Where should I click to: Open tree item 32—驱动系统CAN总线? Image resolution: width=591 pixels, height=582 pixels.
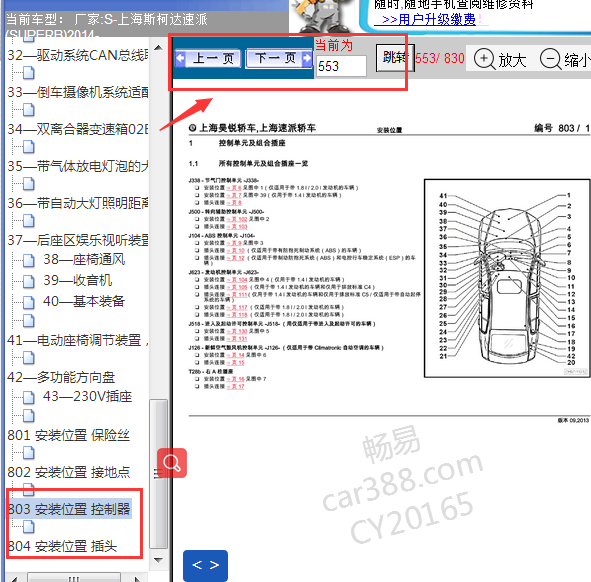click(x=78, y=55)
